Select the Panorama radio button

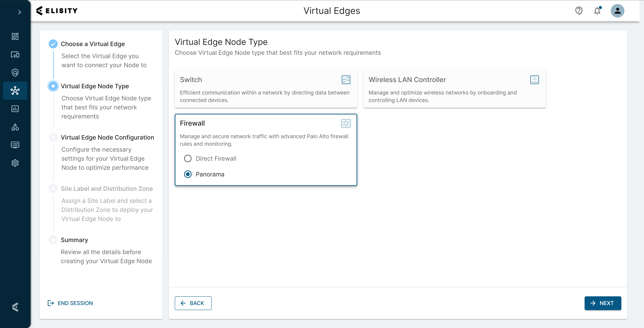coord(188,174)
